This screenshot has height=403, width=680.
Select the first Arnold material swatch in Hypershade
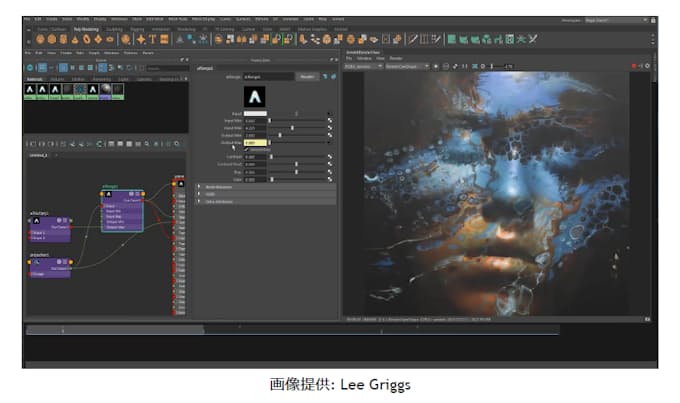coord(30,89)
